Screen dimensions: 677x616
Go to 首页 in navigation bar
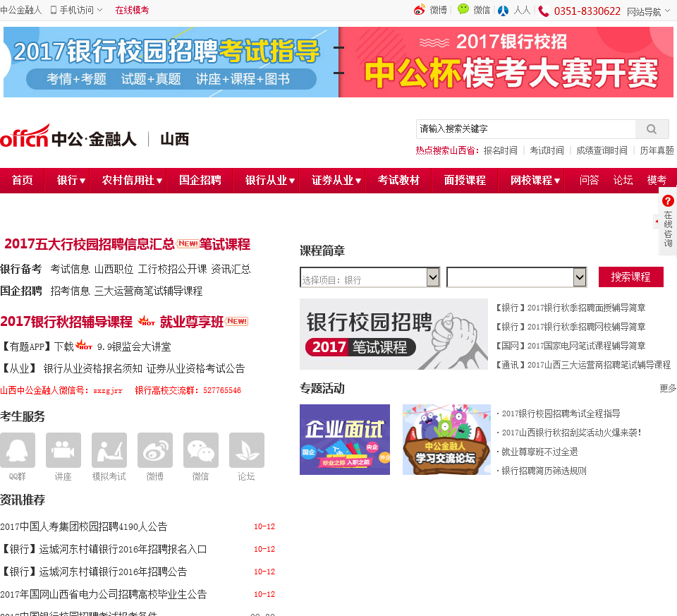click(x=22, y=180)
